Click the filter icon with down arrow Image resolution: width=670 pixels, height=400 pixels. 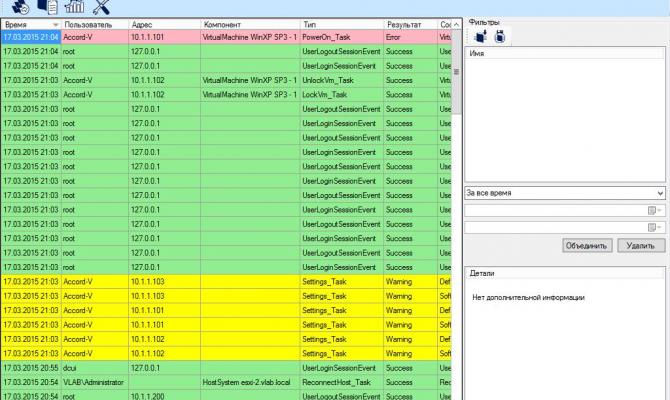(x=481, y=37)
